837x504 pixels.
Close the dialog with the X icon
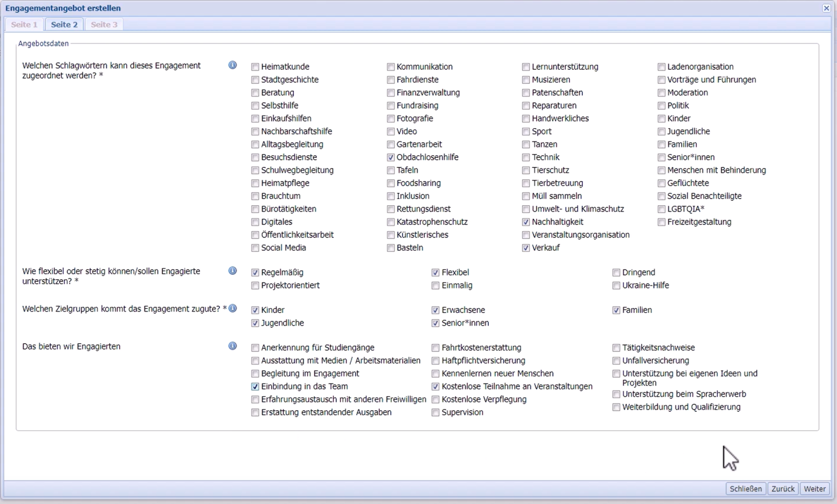pyautogui.click(x=826, y=8)
